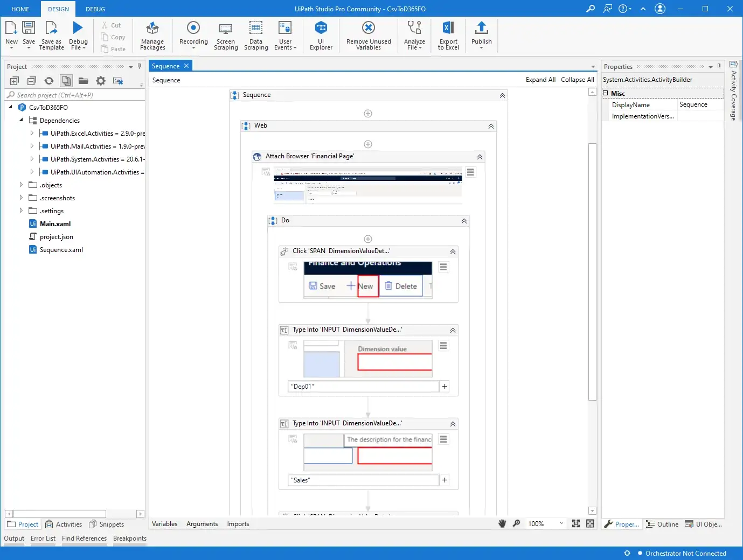
Task: Click plus button next to "Dep01" field
Action: coord(445,387)
